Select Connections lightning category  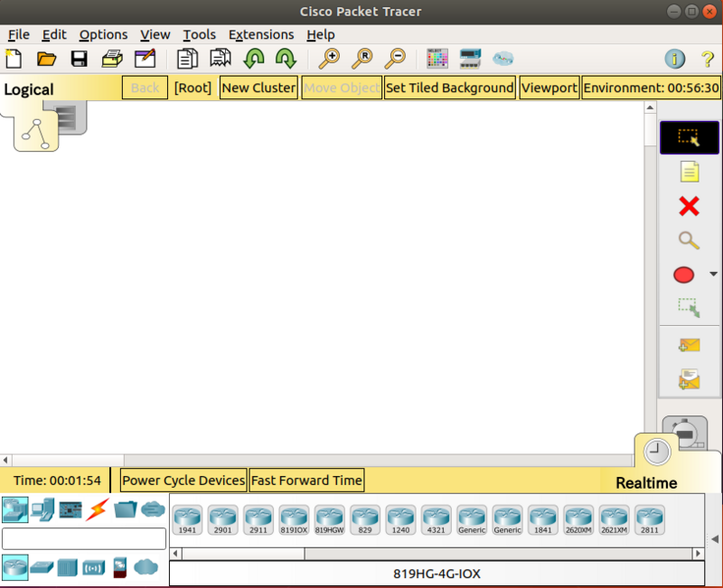point(98,509)
